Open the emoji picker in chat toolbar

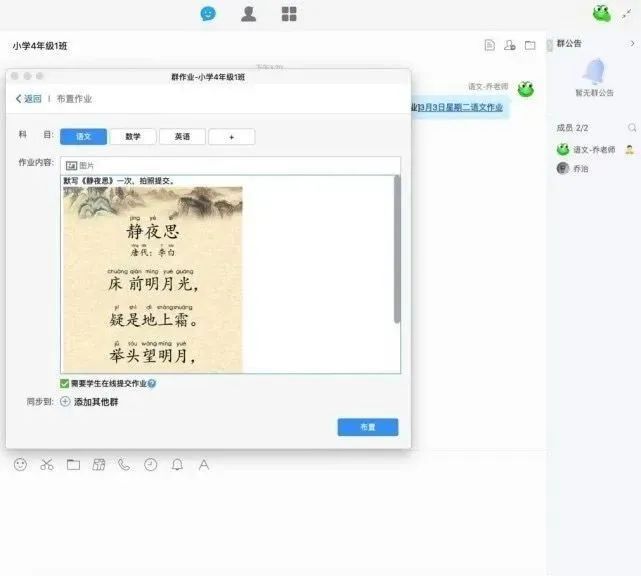pyautogui.click(x=20, y=465)
